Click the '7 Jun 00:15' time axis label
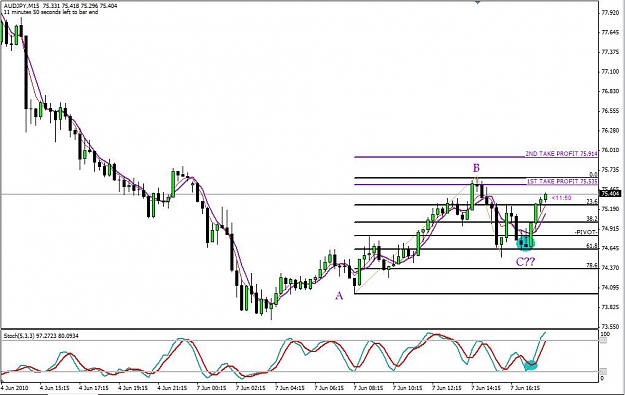Viewport: 625px width, 395px height. click(x=212, y=387)
